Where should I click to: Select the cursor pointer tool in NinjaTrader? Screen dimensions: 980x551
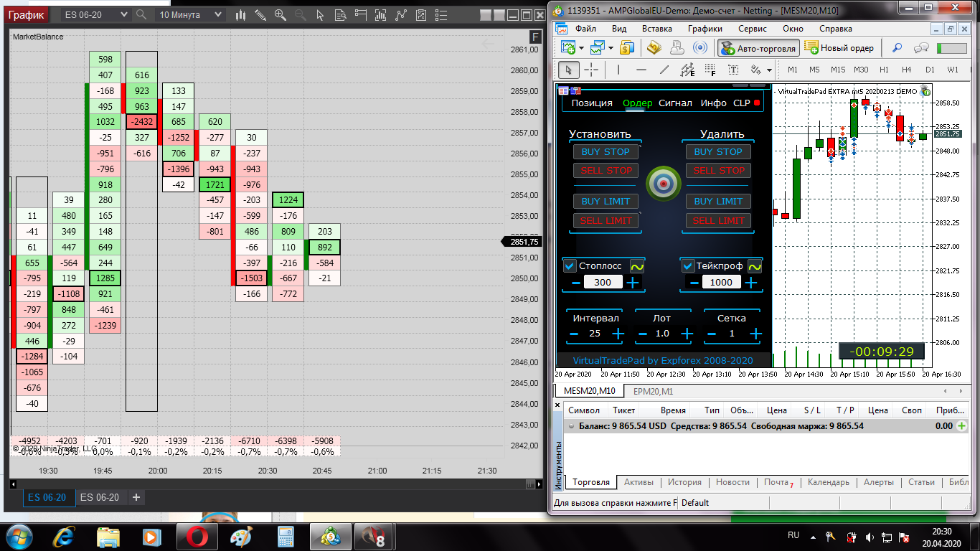click(x=321, y=14)
